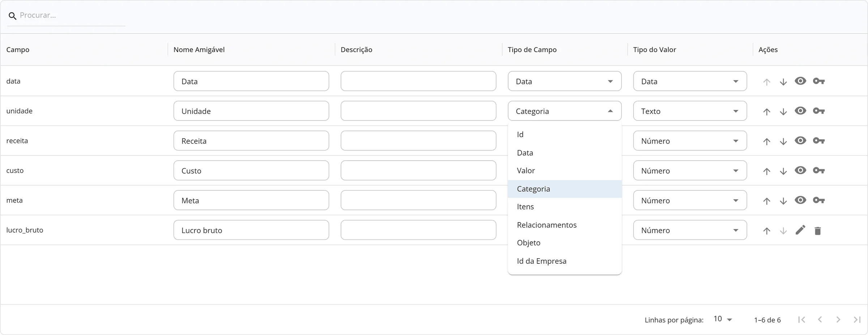868x335 pixels.
Task: Delete the lucro_bruto field with trash icon
Action: [x=818, y=230]
